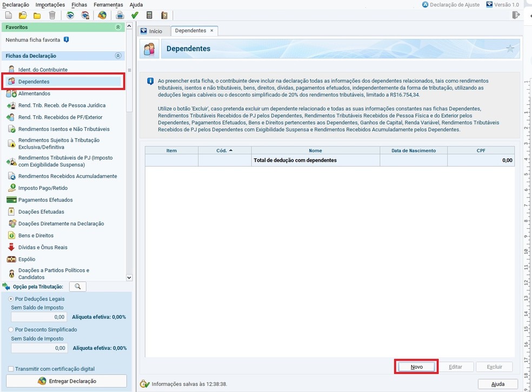
Task: Click the red-arrow restore backup icon
Action: [85, 15]
